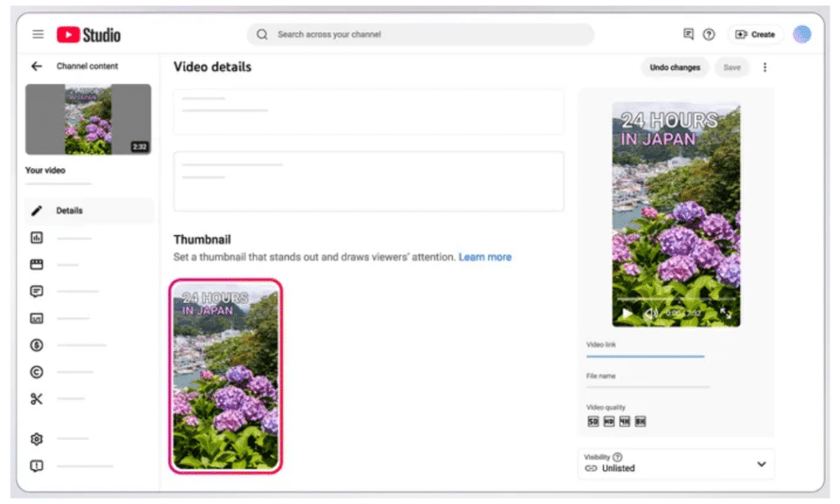
Task: Mute the video preview volume icon
Action: [650, 313]
